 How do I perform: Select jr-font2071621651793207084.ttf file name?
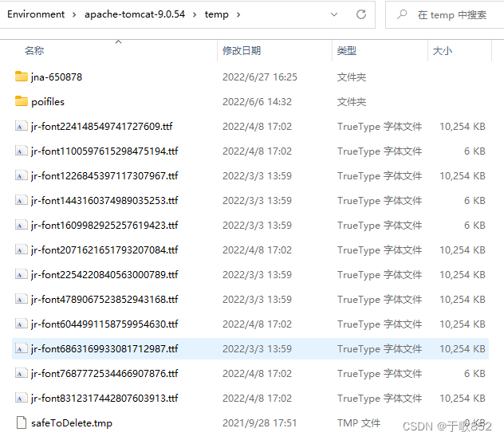click(104, 250)
